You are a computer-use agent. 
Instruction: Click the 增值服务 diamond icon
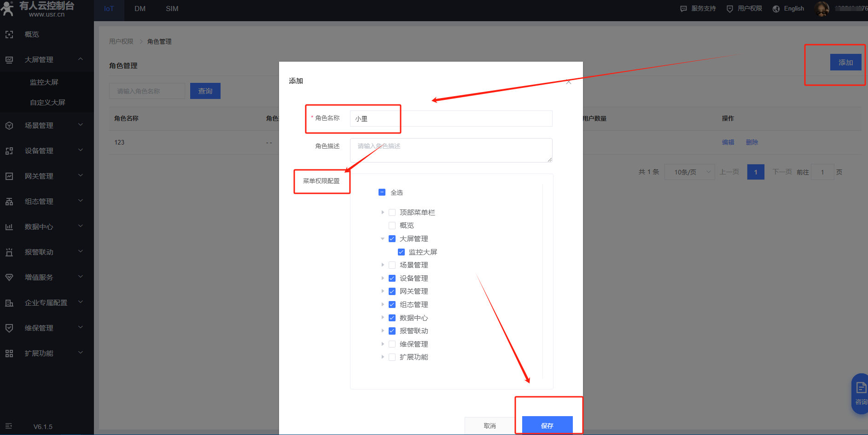(x=9, y=278)
